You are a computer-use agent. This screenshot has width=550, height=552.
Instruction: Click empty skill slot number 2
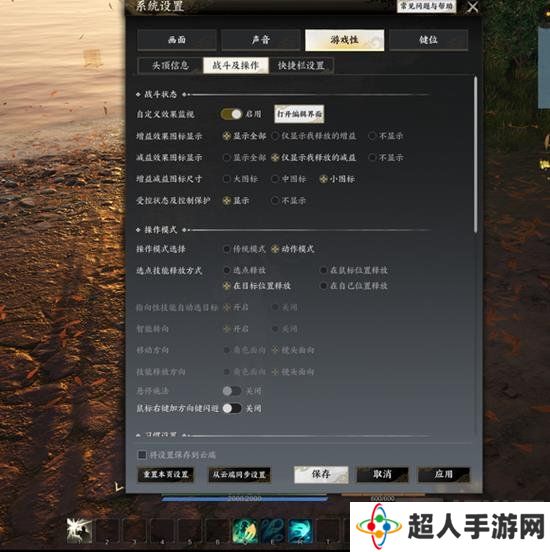point(107,531)
